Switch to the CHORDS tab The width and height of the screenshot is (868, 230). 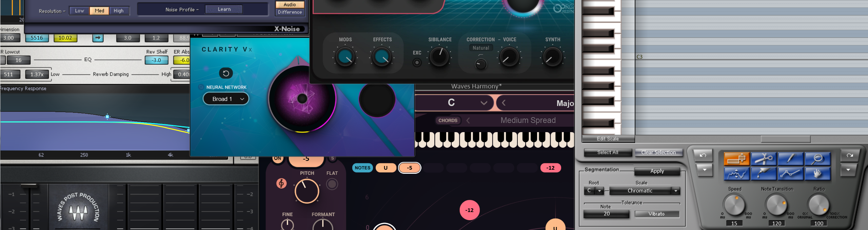(x=448, y=120)
